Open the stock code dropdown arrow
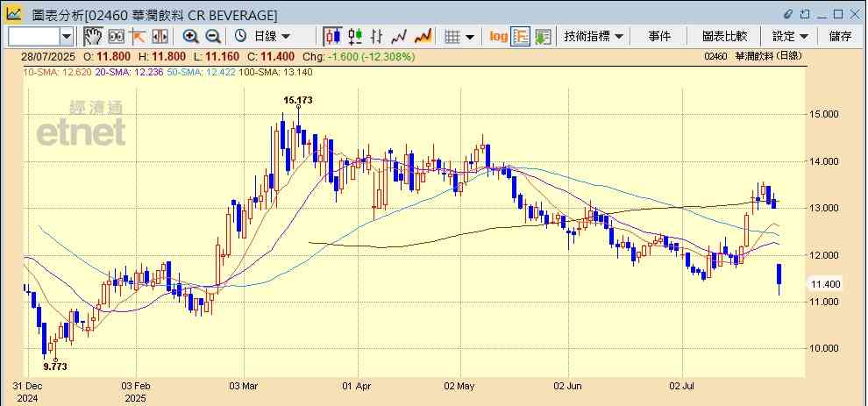The width and height of the screenshot is (868, 406). tap(67, 37)
